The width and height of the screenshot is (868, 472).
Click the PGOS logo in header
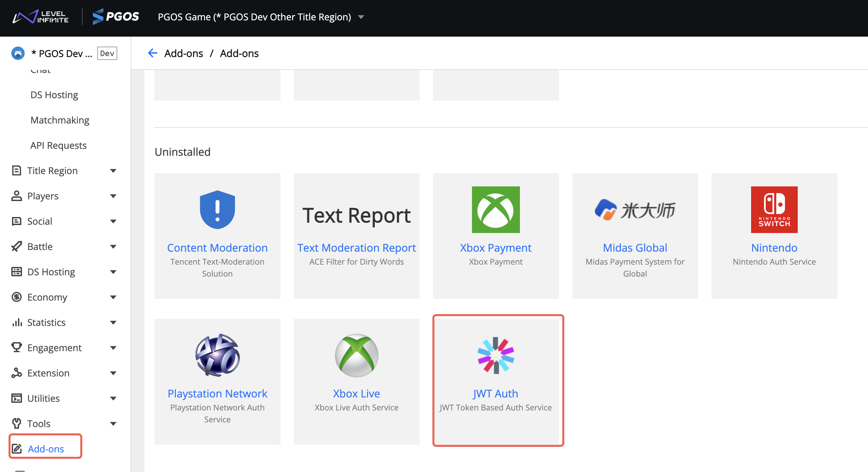(116, 17)
